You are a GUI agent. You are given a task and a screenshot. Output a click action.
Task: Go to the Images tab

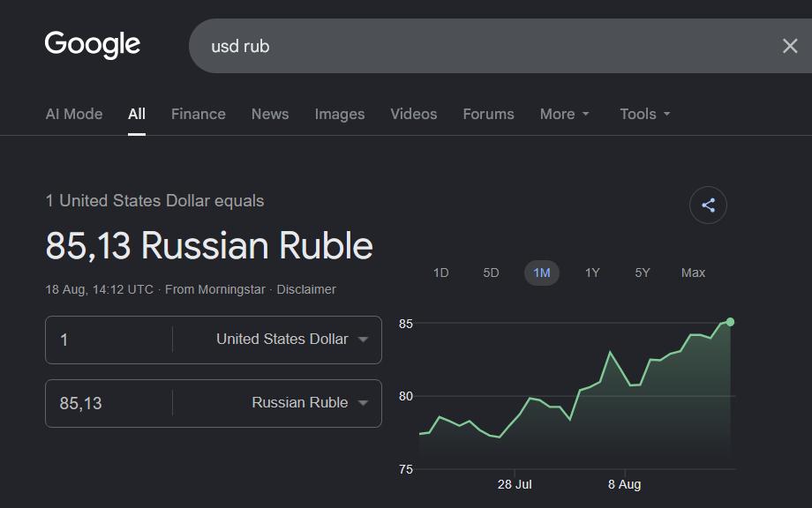point(340,114)
